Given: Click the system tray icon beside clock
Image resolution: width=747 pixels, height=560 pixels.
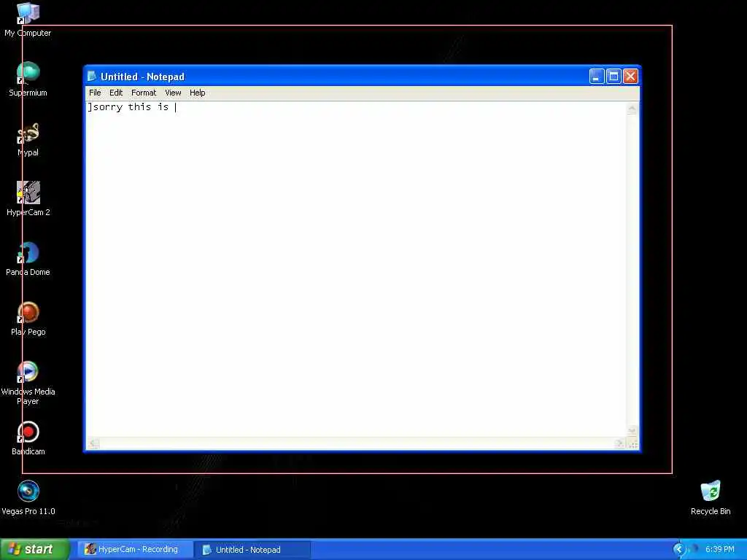Looking at the screenshot, I should [694, 550].
